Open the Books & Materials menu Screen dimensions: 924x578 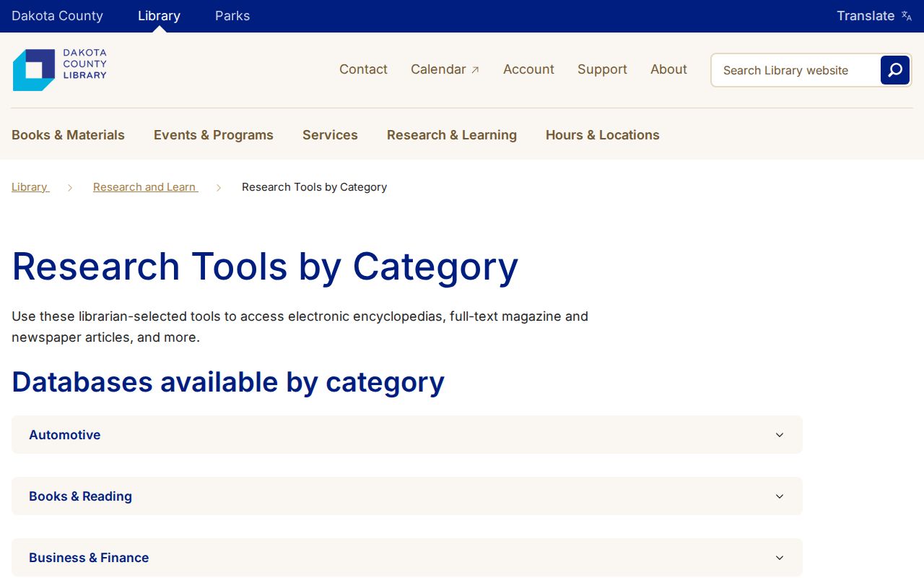(x=68, y=135)
